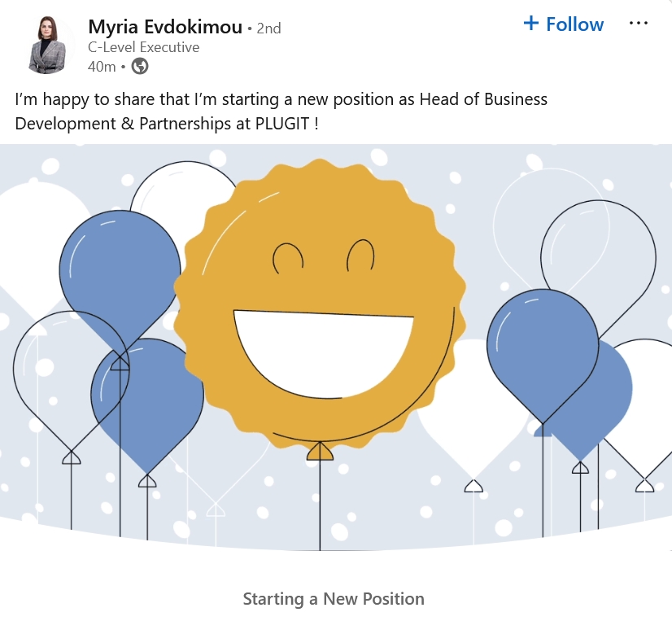Click the plus icon beside Follow
The height and width of the screenshot is (634, 672).
click(530, 24)
